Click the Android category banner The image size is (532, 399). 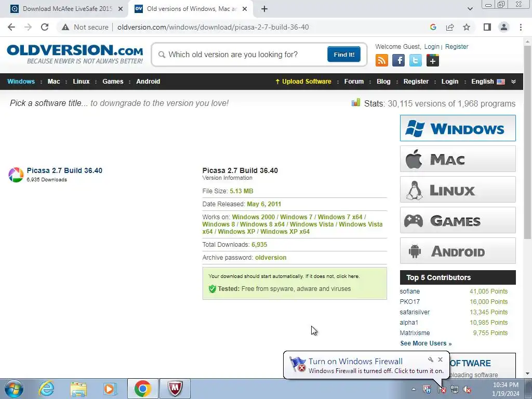458,251
